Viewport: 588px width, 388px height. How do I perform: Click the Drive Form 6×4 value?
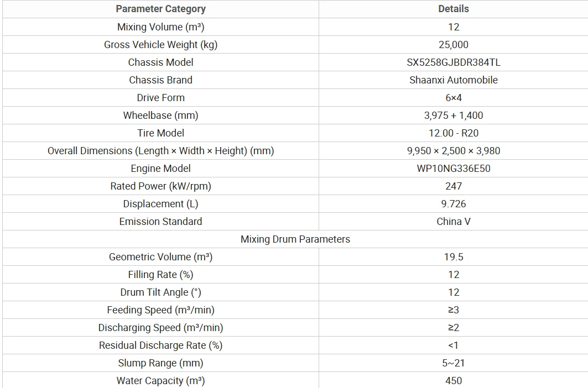tap(454, 97)
